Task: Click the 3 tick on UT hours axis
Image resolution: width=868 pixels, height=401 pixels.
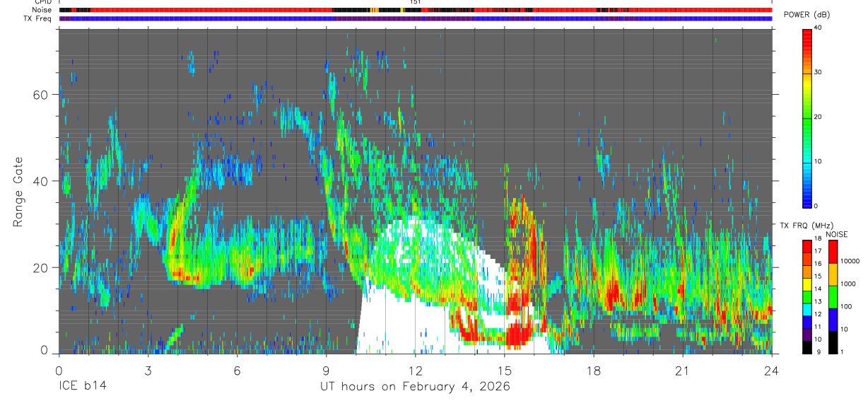Action: coord(148,371)
